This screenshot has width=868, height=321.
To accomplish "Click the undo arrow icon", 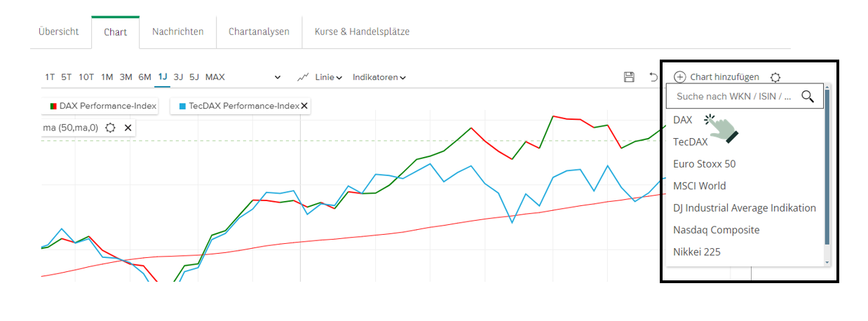I will (653, 77).
